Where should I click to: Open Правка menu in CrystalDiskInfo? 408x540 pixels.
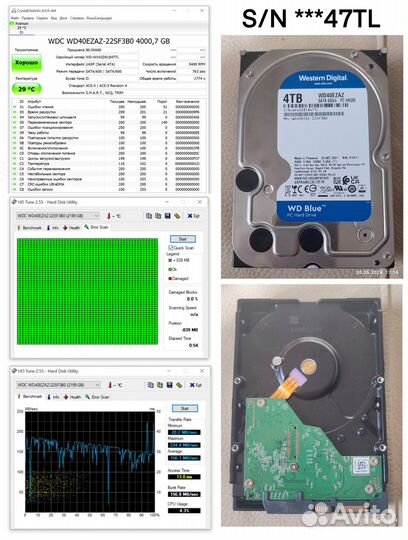27,18
